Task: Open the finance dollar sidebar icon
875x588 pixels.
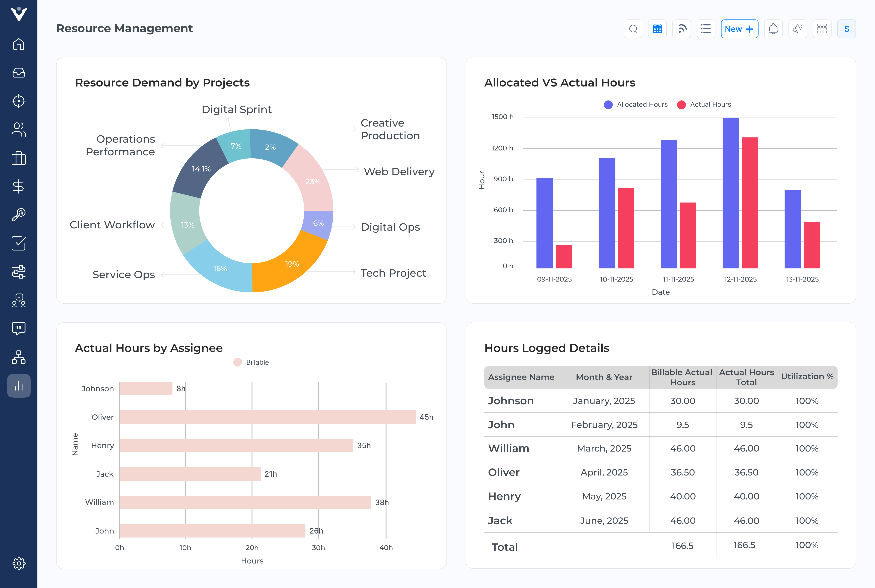Action: (x=18, y=186)
